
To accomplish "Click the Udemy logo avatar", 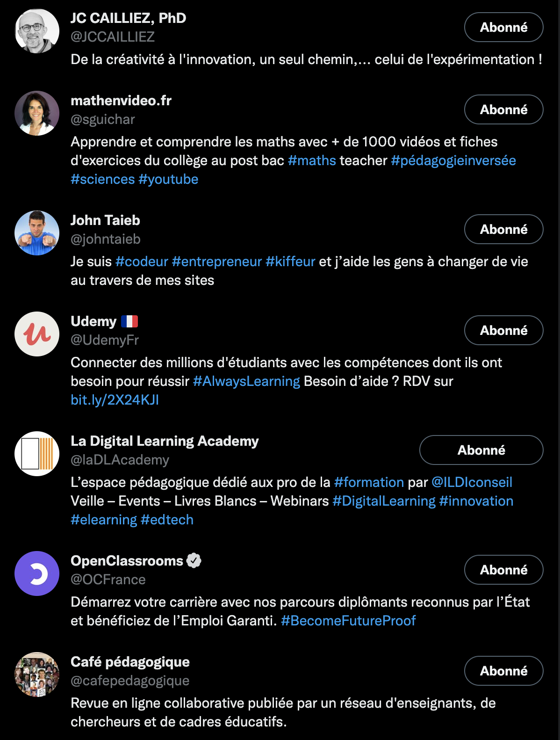I will click(37, 334).
